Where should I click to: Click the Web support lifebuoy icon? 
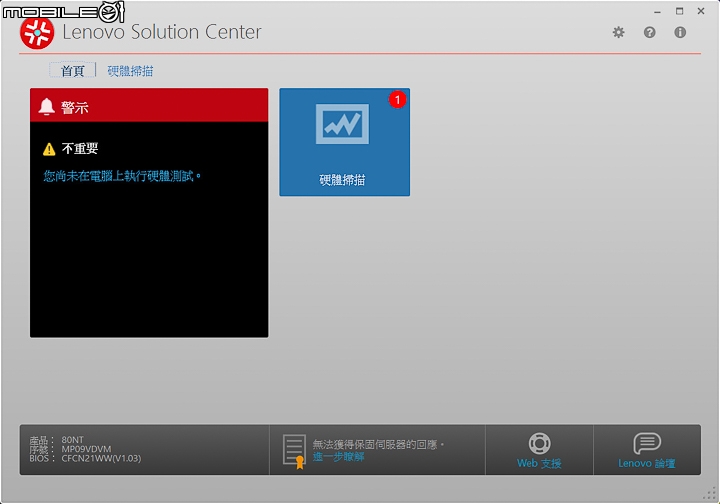[540, 443]
